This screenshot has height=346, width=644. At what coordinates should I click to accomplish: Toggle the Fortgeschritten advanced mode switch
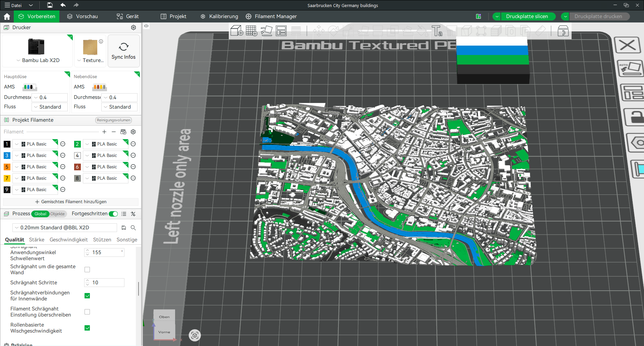pos(113,214)
